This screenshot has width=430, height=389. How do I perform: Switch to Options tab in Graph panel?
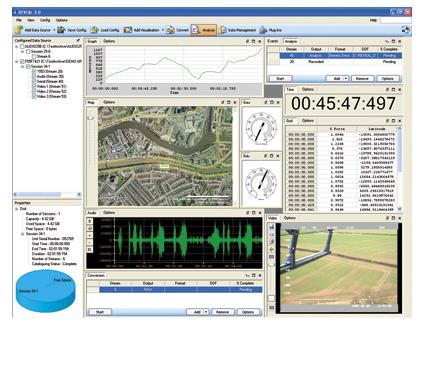tap(109, 41)
